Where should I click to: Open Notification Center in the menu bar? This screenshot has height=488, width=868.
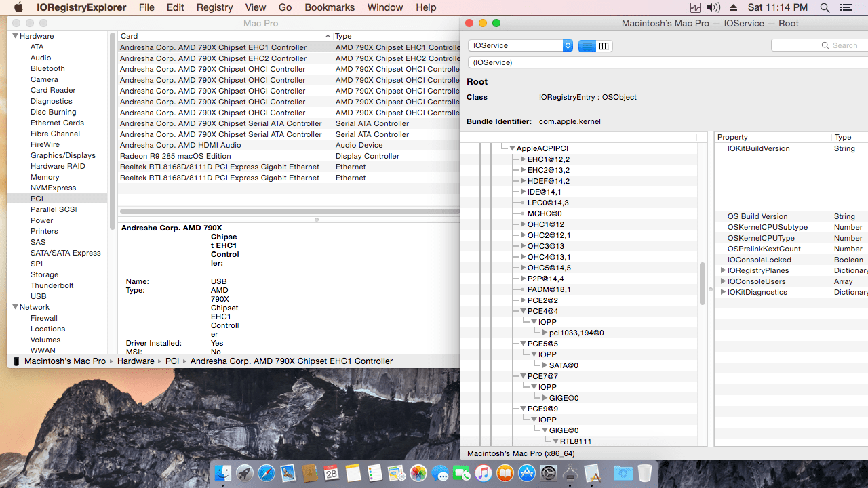tap(846, 7)
